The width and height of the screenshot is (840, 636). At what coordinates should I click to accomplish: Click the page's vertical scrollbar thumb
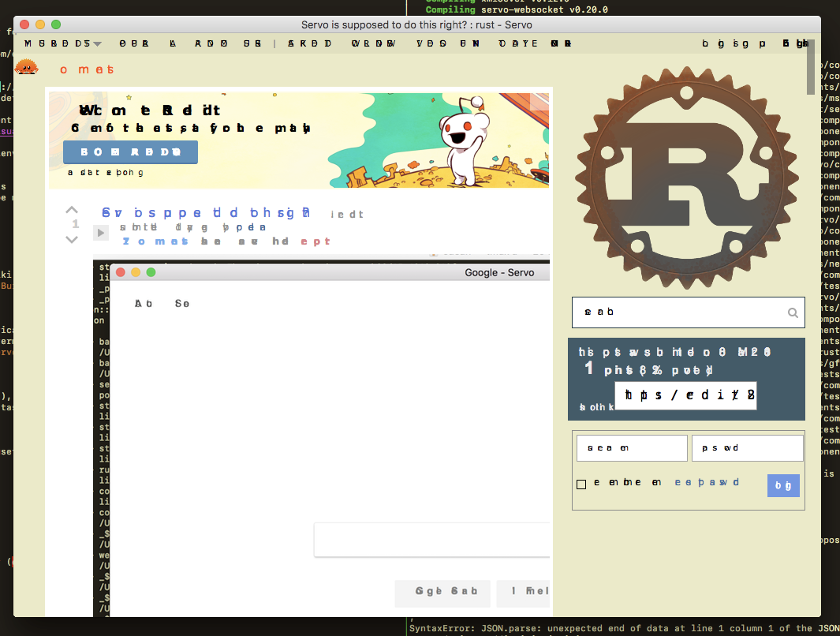click(x=811, y=67)
